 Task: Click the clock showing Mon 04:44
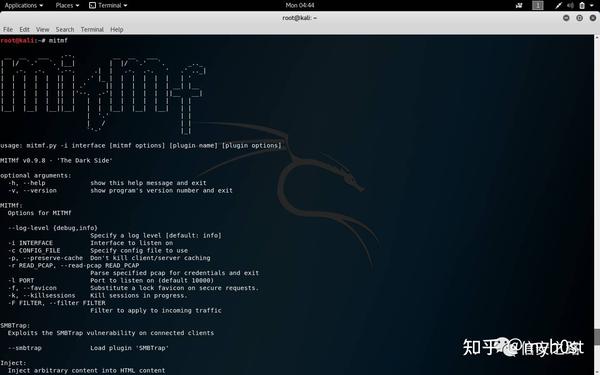(x=300, y=5)
